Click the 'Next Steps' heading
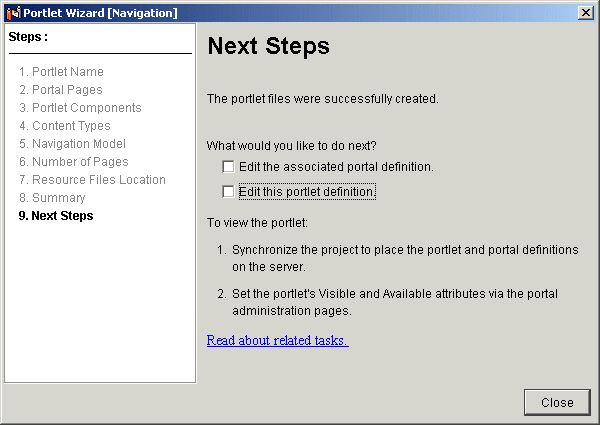 (x=268, y=46)
